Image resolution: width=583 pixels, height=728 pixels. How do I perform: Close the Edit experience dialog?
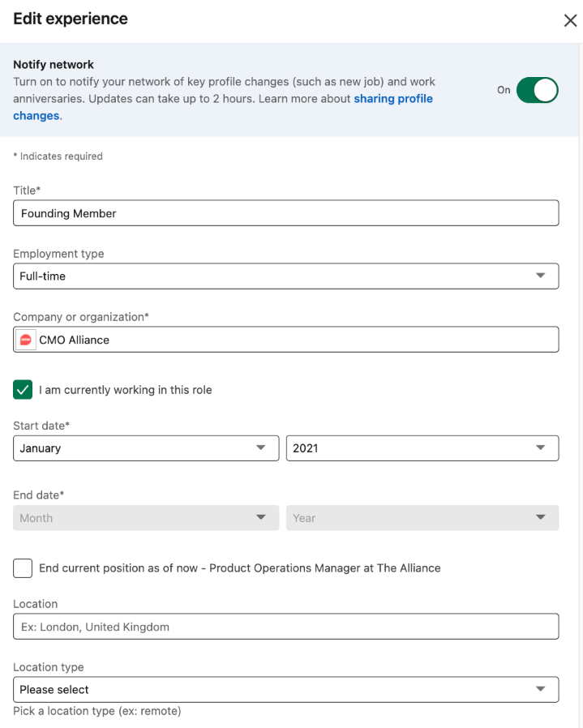pos(570,20)
